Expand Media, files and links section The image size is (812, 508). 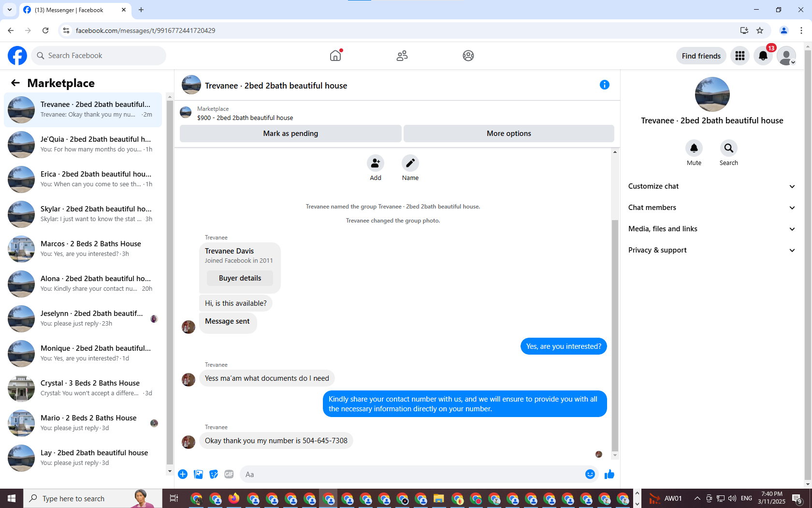[711, 229]
